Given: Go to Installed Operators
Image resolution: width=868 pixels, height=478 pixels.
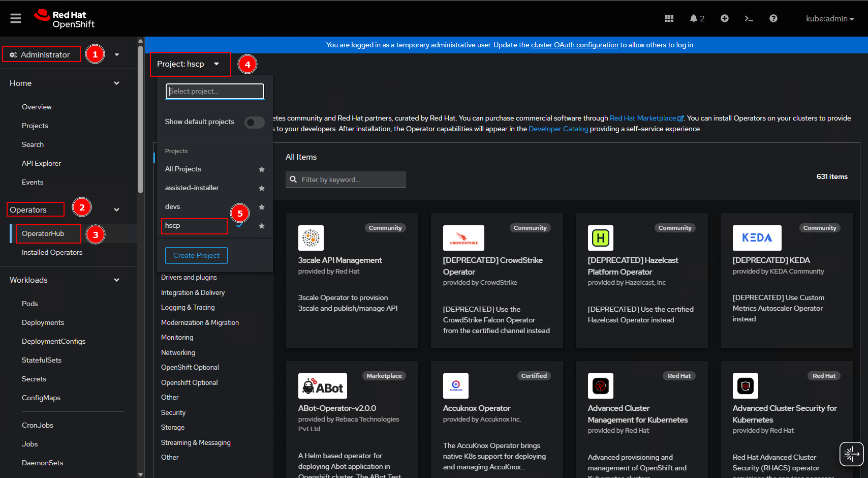Looking at the screenshot, I should [52, 253].
